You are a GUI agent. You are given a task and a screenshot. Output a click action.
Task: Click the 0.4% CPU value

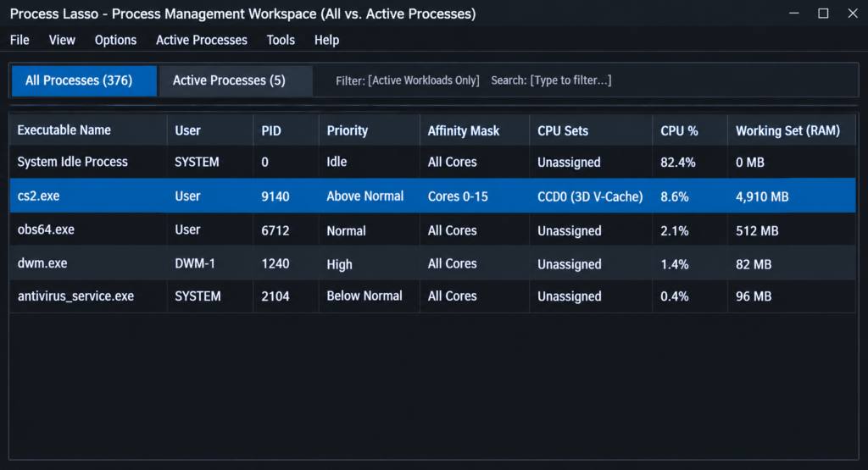pyautogui.click(x=674, y=296)
